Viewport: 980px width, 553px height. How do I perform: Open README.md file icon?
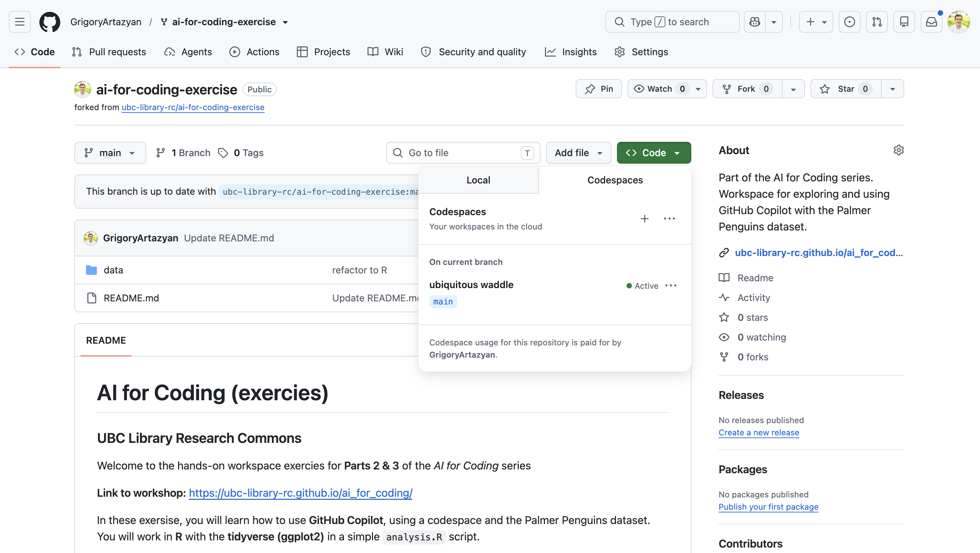pos(92,298)
